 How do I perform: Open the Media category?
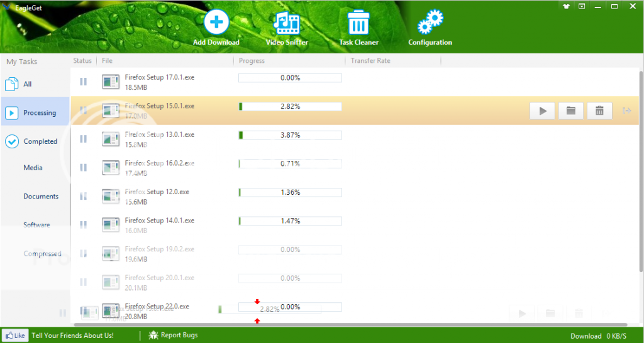pos(33,168)
